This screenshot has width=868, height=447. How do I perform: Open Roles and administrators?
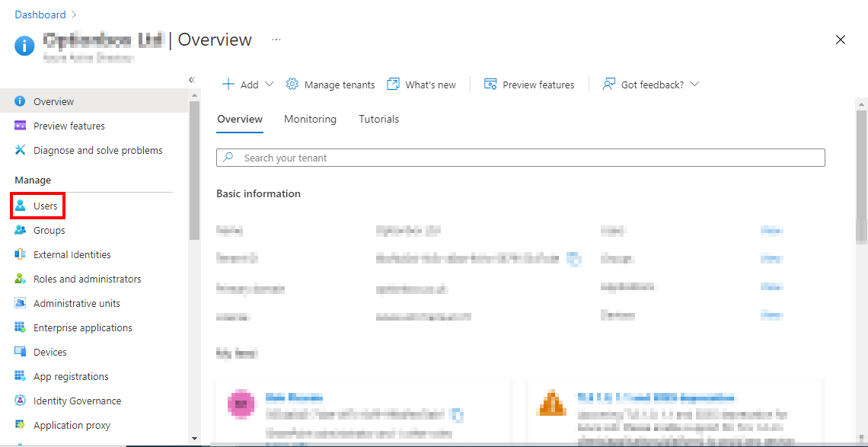pos(94,279)
